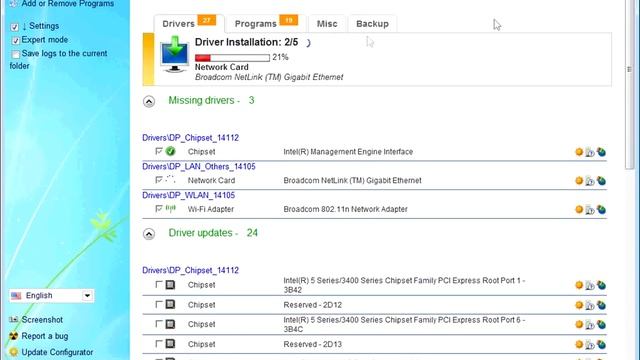Enable Save logs to the current folder

point(16,54)
